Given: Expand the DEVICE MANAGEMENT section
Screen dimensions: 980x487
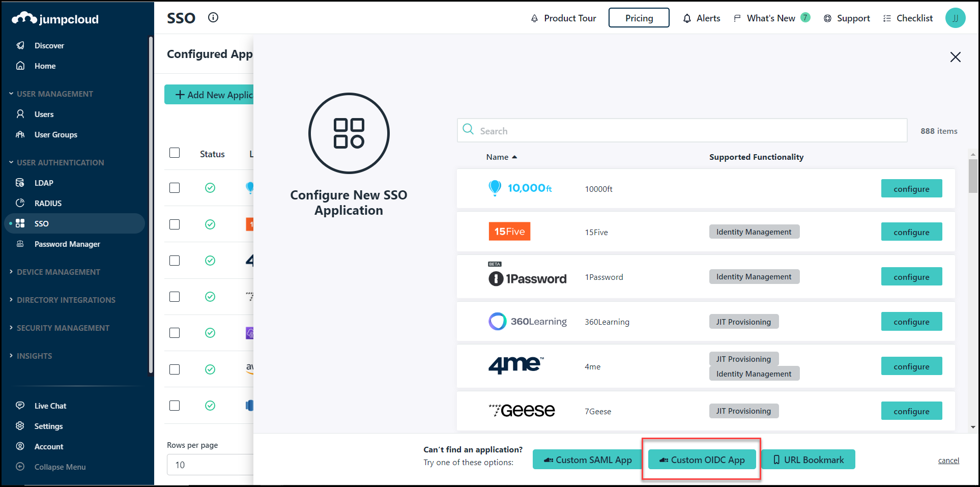Looking at the screenshot, I should (x=59, y=272).
